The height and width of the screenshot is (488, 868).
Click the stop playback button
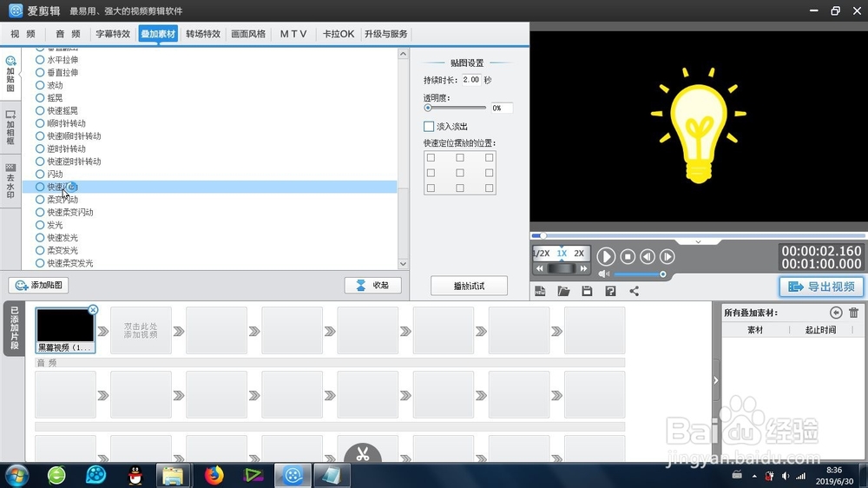pos(628,256)
